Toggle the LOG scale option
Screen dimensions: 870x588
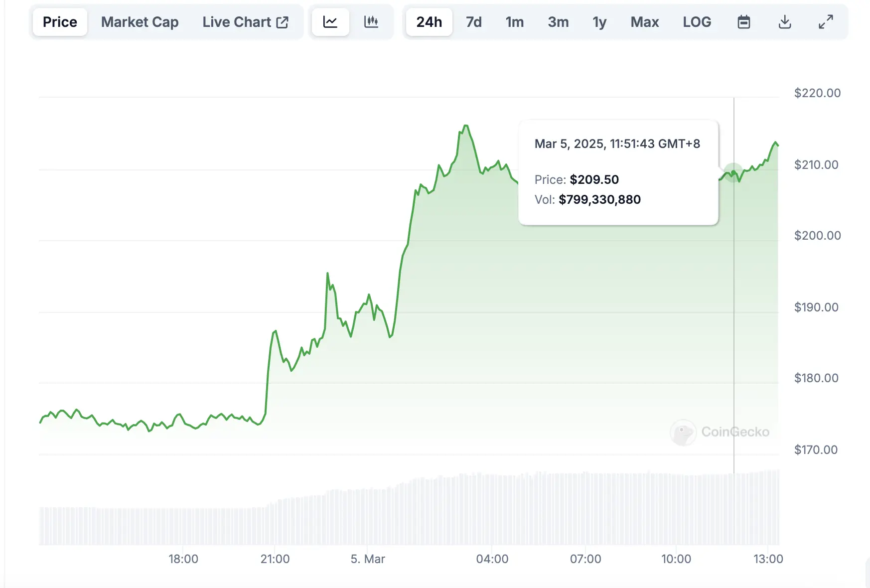697,22
